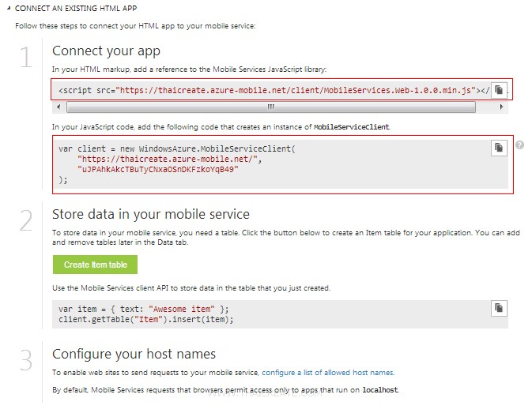Click the step number 1 marker

(27, 59)
